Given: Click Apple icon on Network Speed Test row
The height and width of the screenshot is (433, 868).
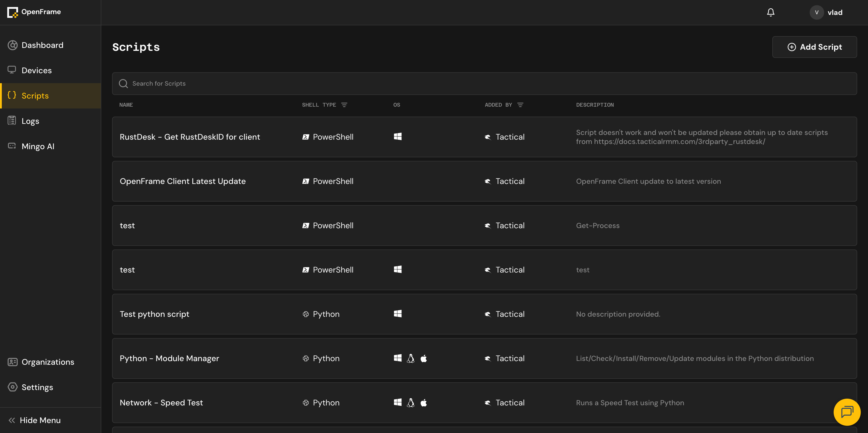Looking at the screenshot, I should point(424,403).
